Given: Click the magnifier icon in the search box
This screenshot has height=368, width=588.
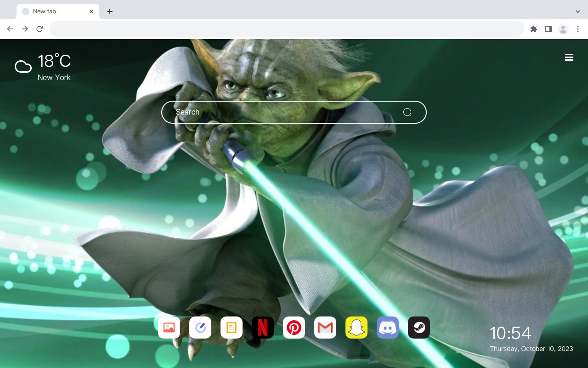Looking at the screenshot, I should pos(407,112).
